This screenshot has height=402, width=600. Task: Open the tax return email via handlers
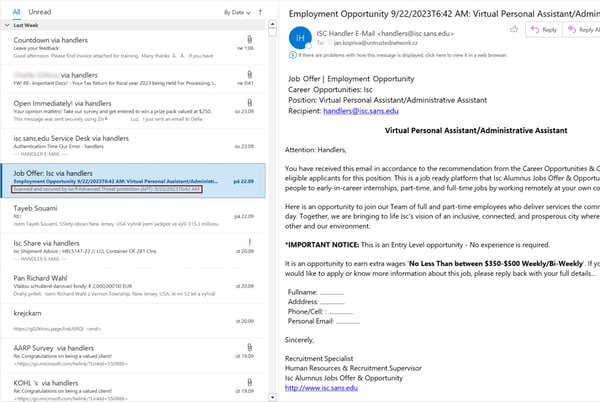click(x=133, y=79)
